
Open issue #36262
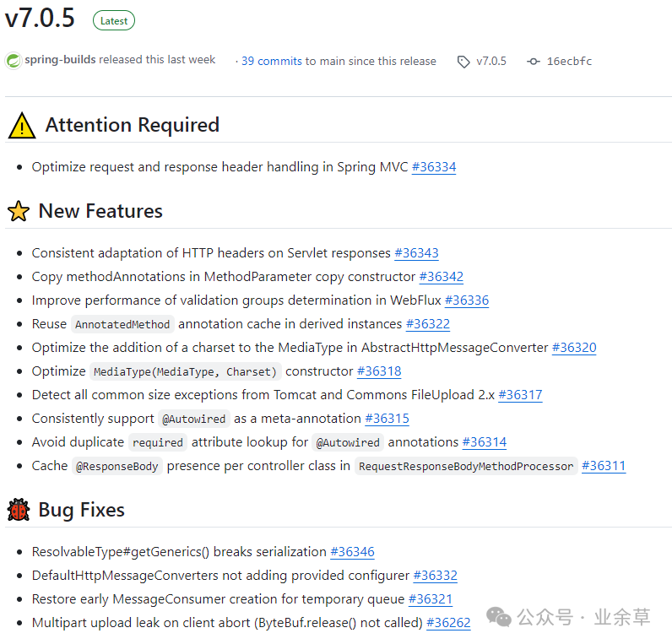(448, 622)
